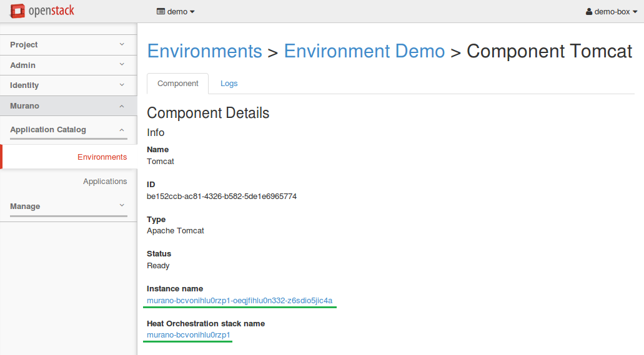Expand the Manage group chevron

pyautogui.click(x=122, y=205)
